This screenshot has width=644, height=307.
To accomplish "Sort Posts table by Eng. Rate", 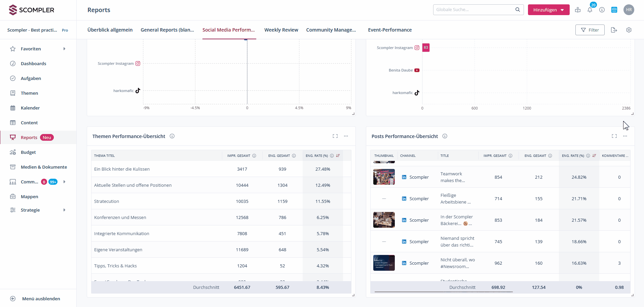I will pos(594,156).
